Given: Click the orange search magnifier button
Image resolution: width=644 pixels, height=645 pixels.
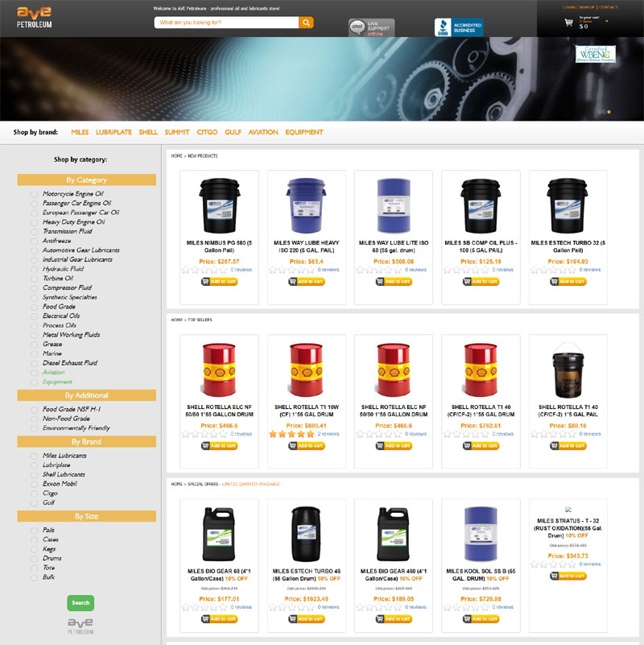Looking at the screenshot, I should pyautogui.click(x=306, y=23).
